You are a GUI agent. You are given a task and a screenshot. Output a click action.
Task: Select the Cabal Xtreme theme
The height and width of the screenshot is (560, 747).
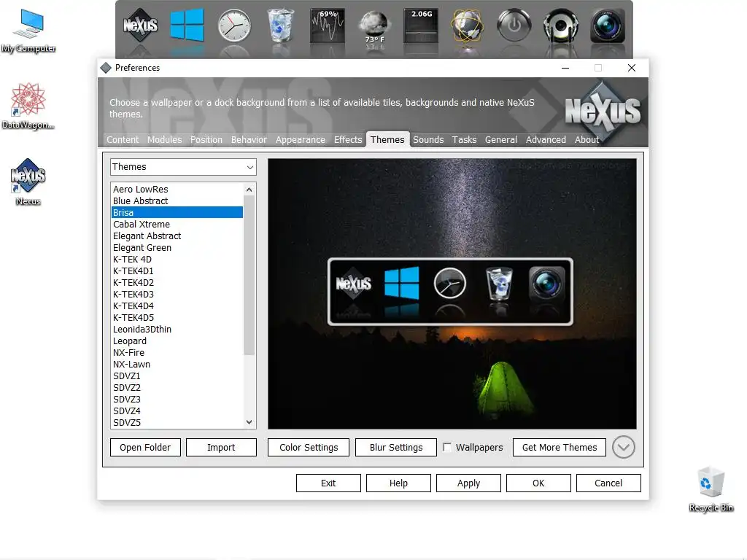(177, 225)
